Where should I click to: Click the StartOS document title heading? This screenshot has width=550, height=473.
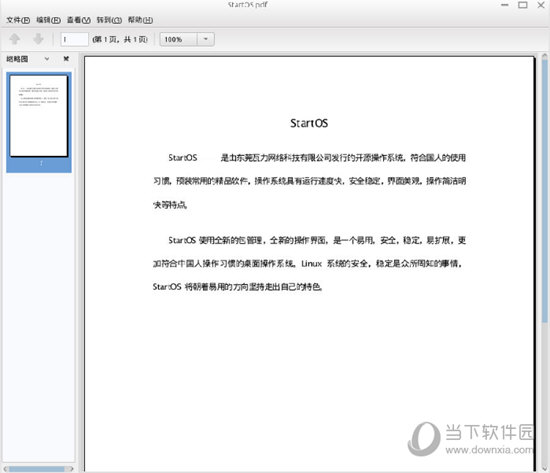pos(309,123)
